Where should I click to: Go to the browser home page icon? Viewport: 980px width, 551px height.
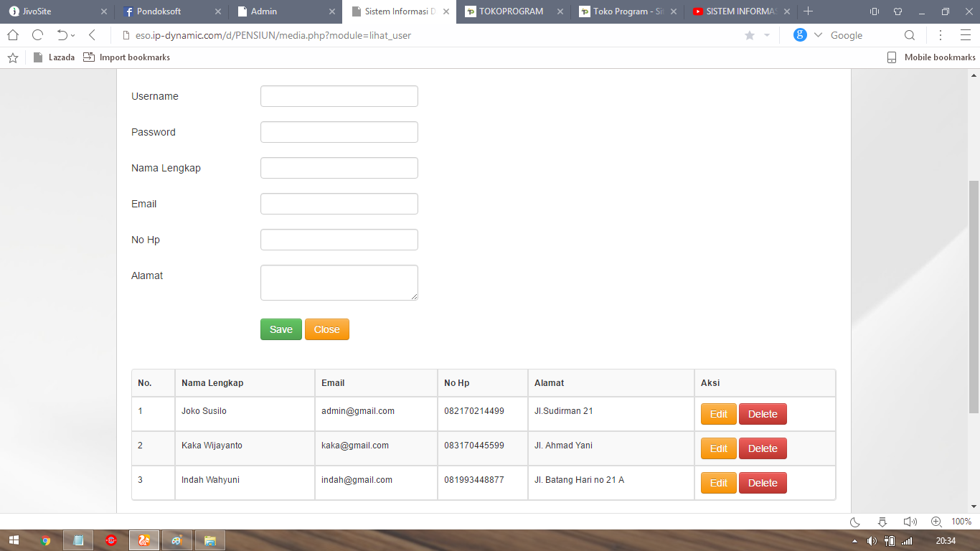click(x=13, y=35)
